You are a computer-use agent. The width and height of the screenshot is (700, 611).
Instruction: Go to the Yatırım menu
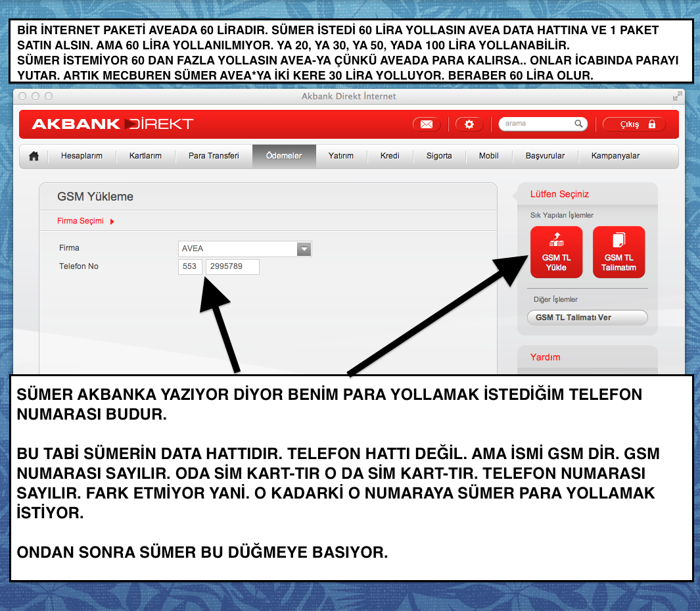click(x=341, y=156)
